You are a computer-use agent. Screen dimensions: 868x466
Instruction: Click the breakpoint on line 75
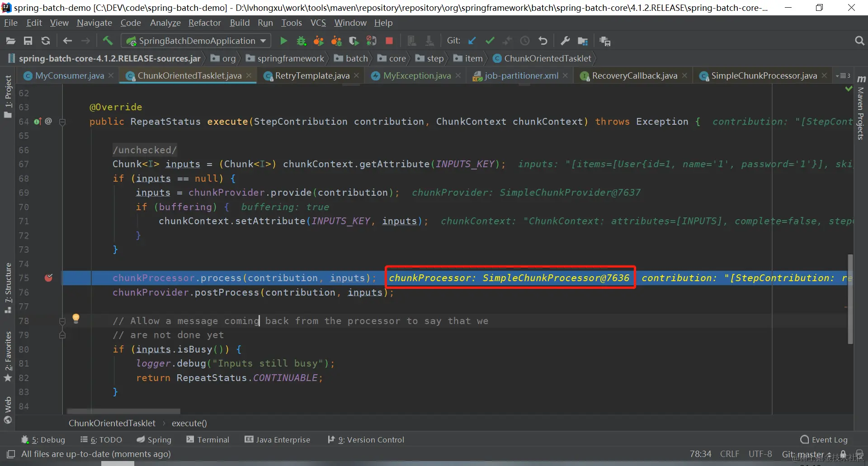[x=49, y=278]
